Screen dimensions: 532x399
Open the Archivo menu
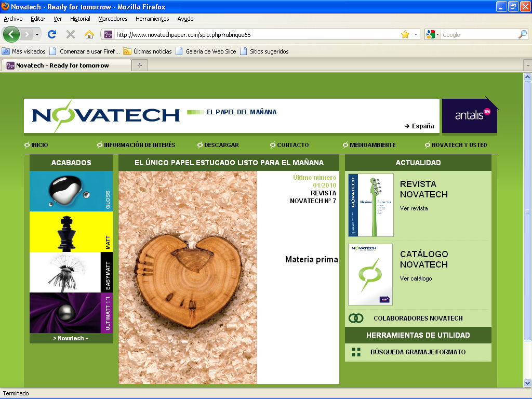pos(13,19)
